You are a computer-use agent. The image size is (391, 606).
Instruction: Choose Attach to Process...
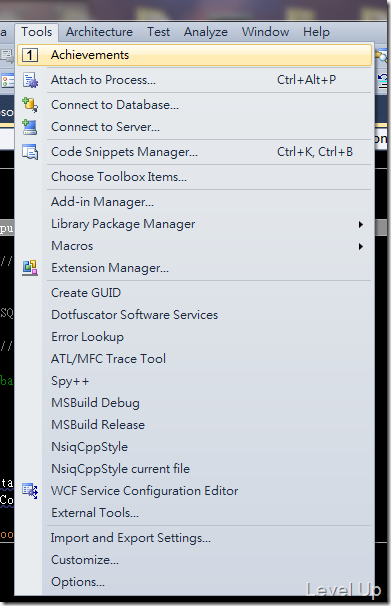point(194,80)
